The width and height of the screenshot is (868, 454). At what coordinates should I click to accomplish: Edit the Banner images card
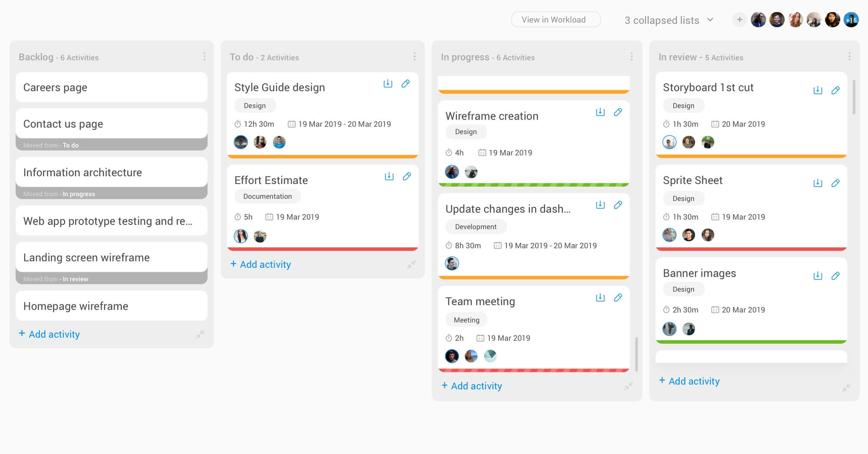(835, 276)
